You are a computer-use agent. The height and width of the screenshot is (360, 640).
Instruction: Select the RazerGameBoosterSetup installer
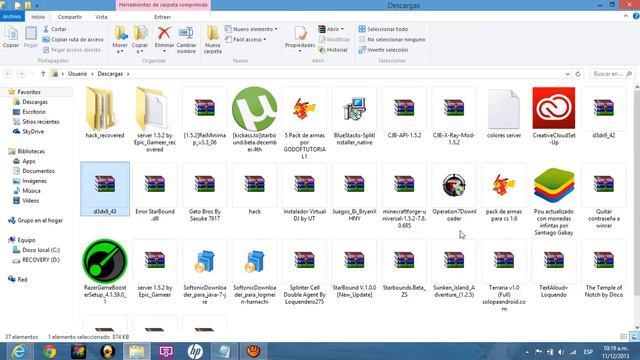(x=104, y=272)
